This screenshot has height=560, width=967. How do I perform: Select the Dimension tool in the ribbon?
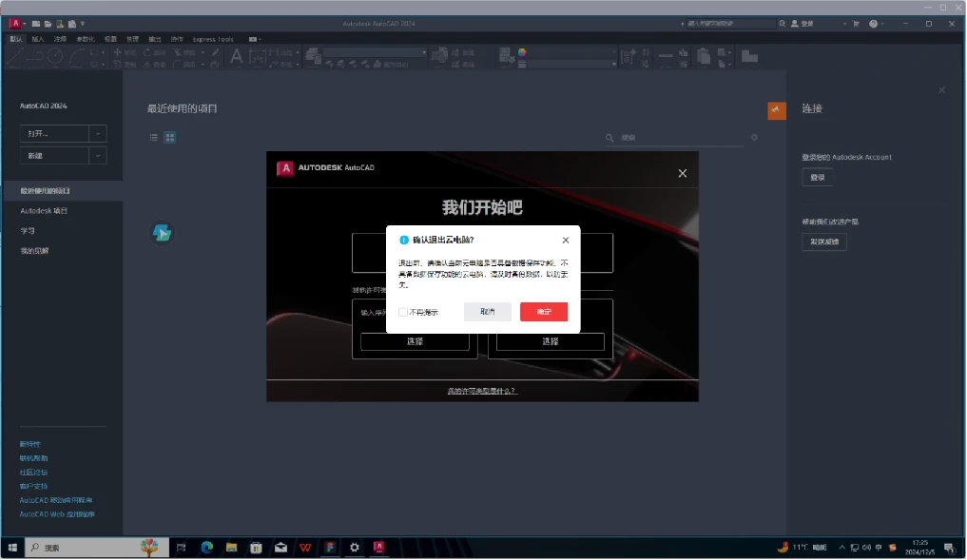[x=257, y=56]
